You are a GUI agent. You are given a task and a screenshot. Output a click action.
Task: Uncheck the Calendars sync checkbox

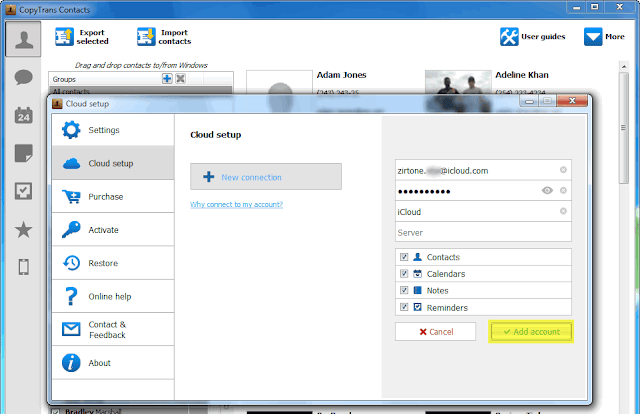[x=404, y=274]
